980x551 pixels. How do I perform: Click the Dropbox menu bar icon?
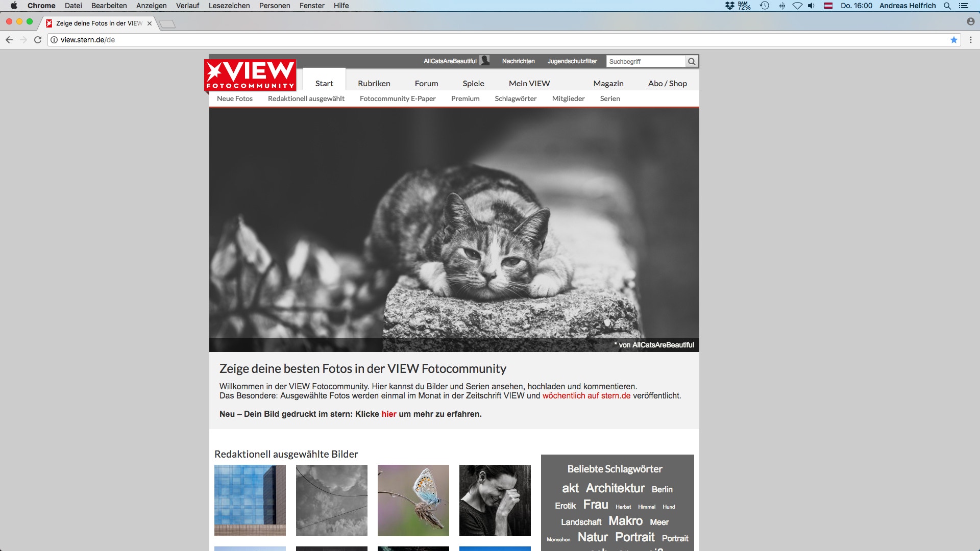point(730,6)
